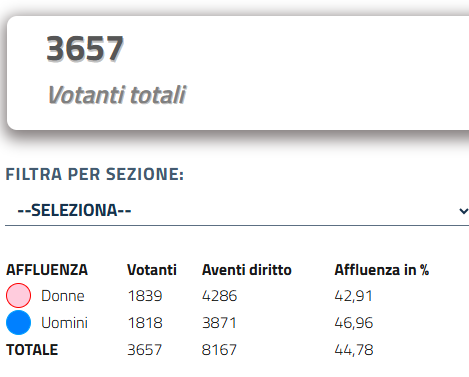Select the TOTALE row label
Screen dimensions: 469x377
point(32,350)
